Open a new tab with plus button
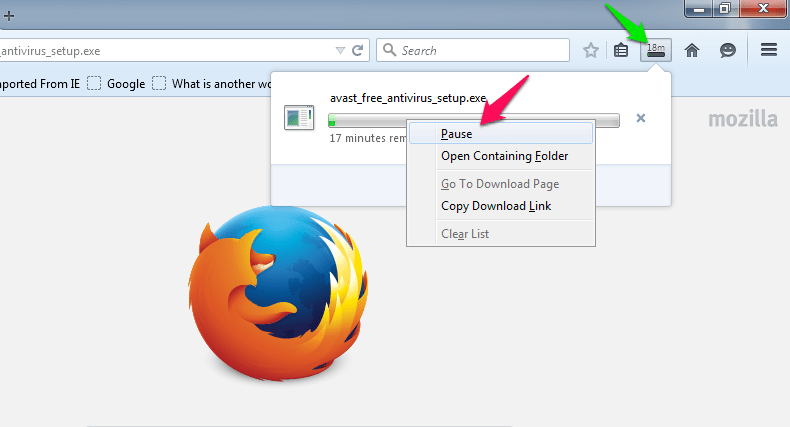Image resolution: width=790 pixels, height=427 pixels. [x=9, y=16]
